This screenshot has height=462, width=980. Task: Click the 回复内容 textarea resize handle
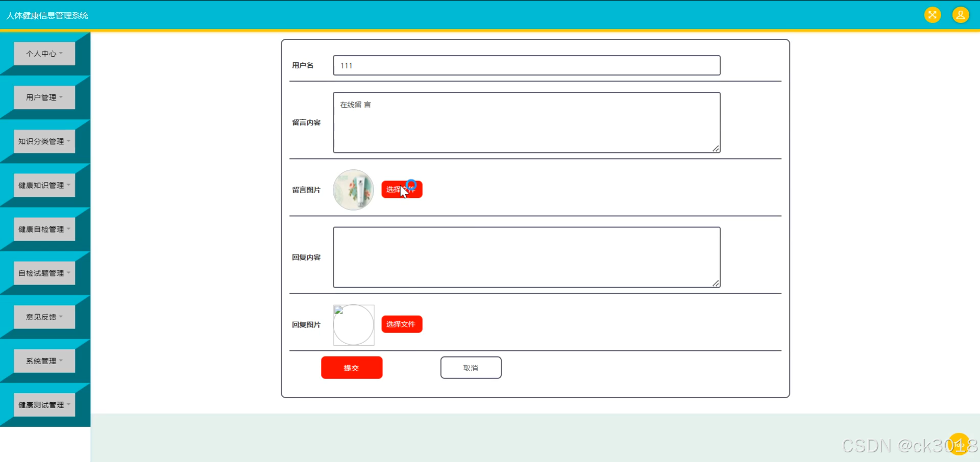click(x=716, y=283)
